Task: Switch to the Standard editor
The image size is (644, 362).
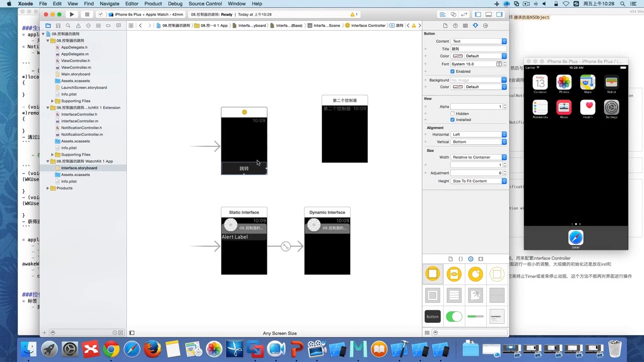Action: click(443, 15)
